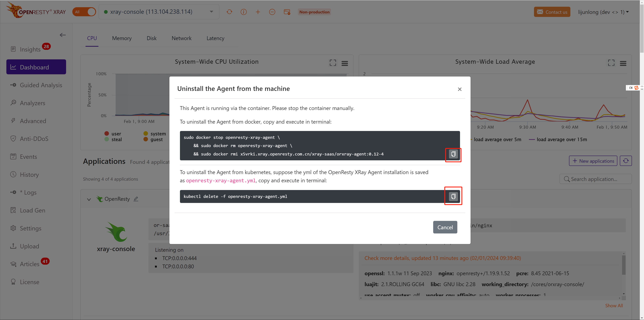Expand CPU Utilization chart to fullscreen
Viewport: 644px width, 320px height.
(x=333, y=63)
